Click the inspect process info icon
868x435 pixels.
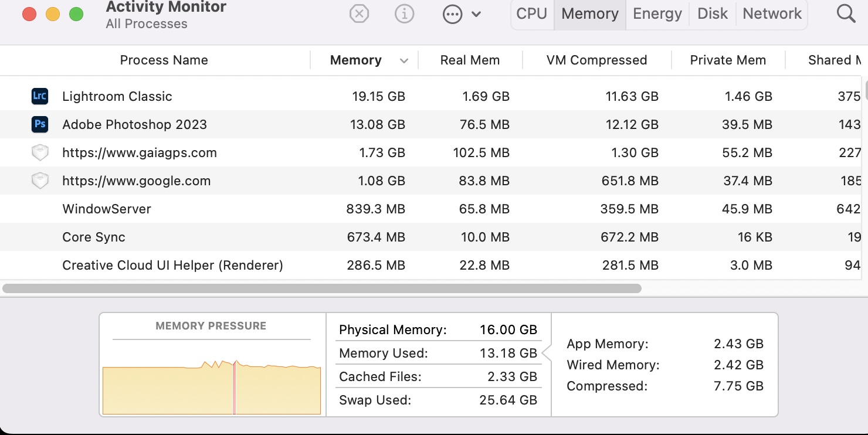pos(404,13)
